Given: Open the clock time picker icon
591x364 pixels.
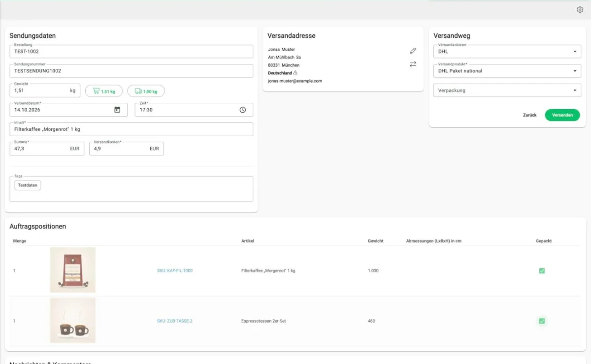Looking at the screenshot, I should [x=243, y=110].
